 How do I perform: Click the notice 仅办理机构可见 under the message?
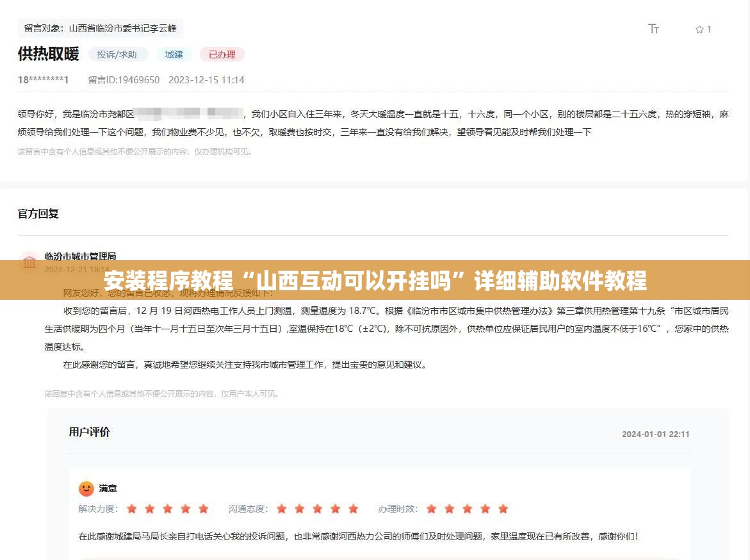point(135,152)
